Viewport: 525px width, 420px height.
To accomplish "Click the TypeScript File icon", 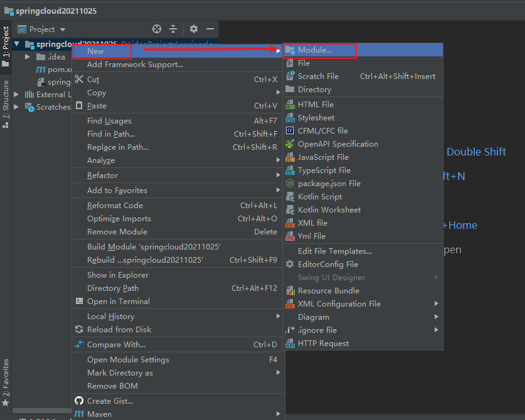I will [x=290, y=171].
